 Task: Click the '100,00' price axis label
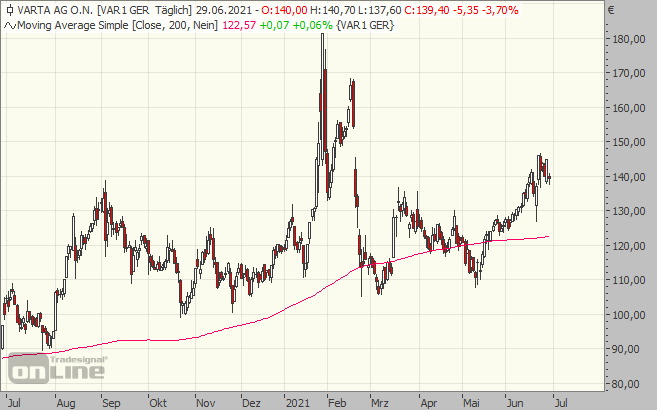[629, 315]
